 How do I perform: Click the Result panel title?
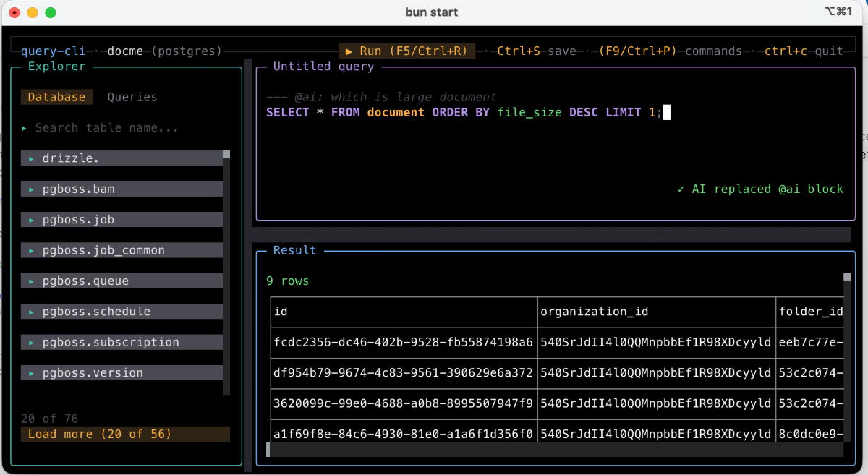pos(294,250)
